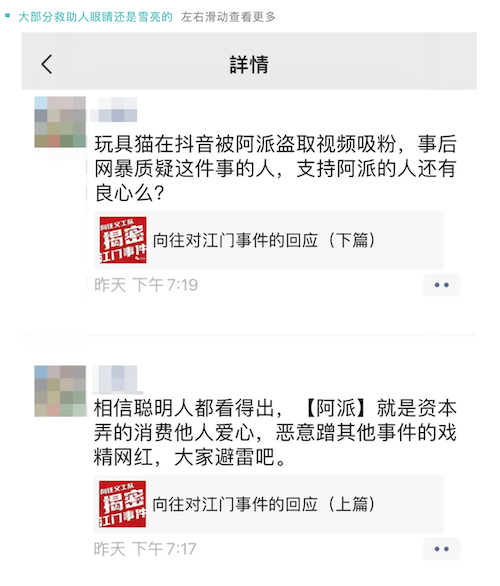Open the second poster's pixelated avatar
The image size is (500, 586).
pyautogui.click(x=60, y=391)
